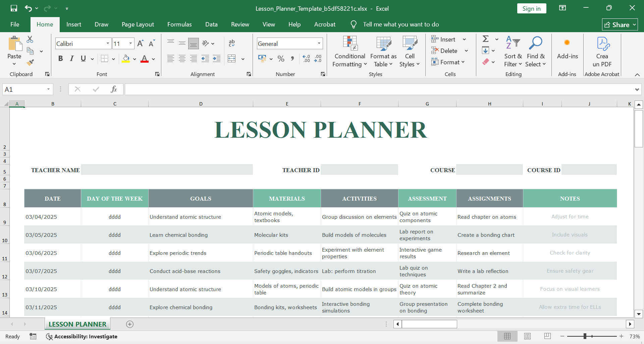Click the Share button
This screenshot has width=644, height=344.
(620, 25)
